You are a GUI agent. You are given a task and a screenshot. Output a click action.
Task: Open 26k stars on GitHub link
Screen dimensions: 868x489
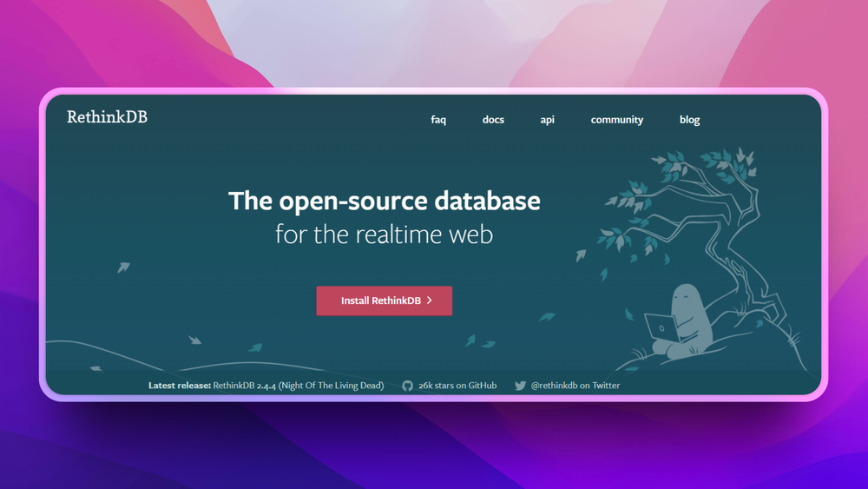tap(457, 386)
